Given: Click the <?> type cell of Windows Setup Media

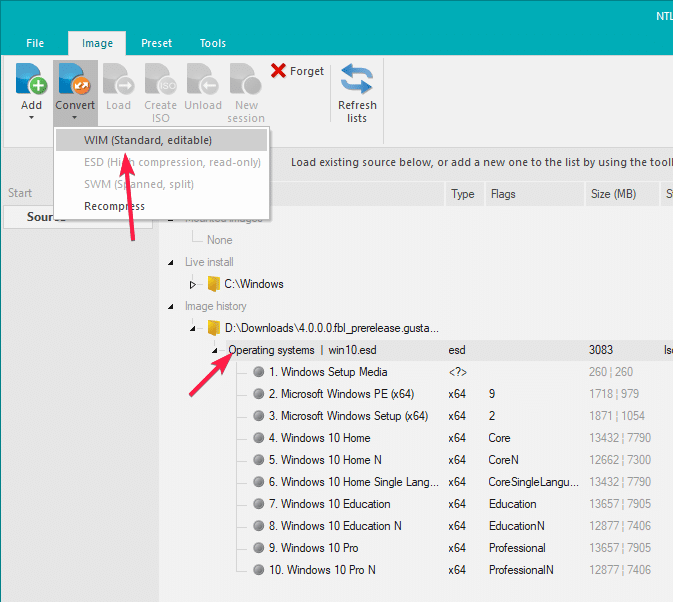Looking at the screenshot, I should coord(458,372).
